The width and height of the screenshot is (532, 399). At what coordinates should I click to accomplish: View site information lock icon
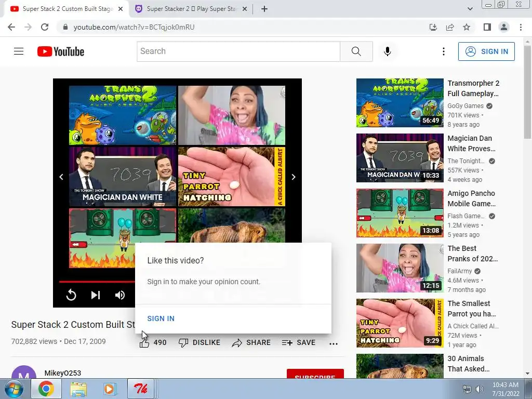coord(65,27)
